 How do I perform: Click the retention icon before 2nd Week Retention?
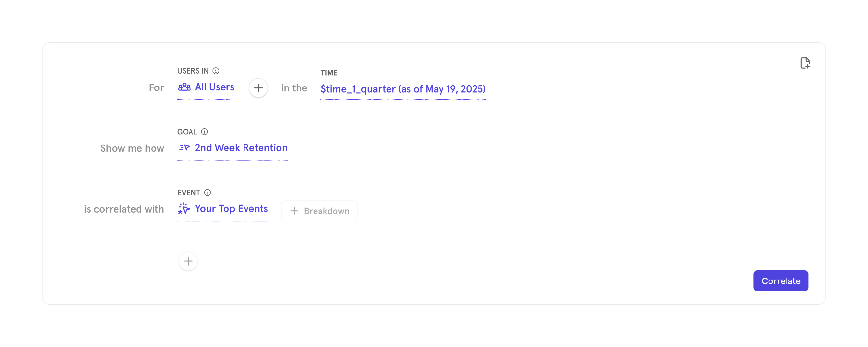point(185,148)
